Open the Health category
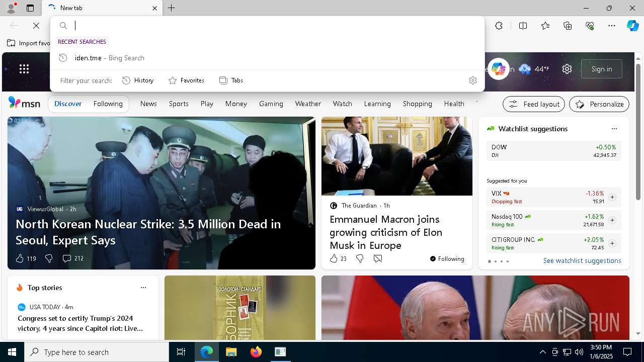This screenshot has height=362, width=644. pos(454,104)
